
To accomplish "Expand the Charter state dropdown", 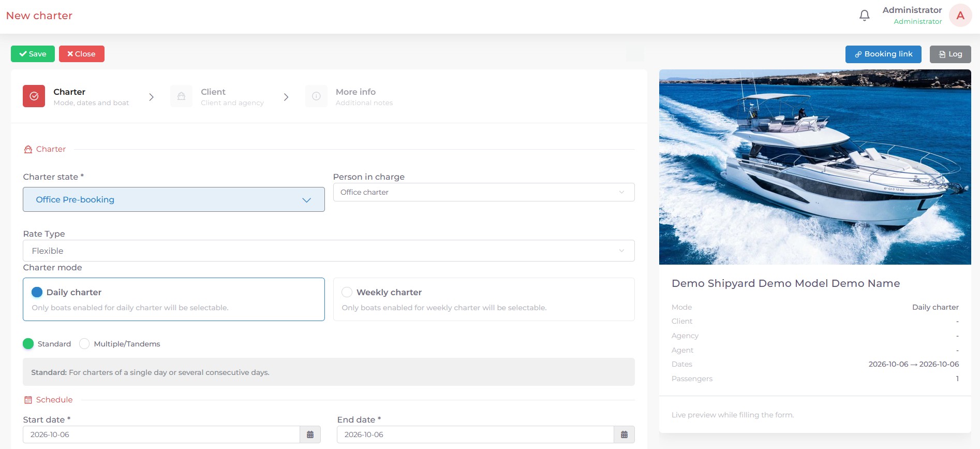I will point(174,199).
